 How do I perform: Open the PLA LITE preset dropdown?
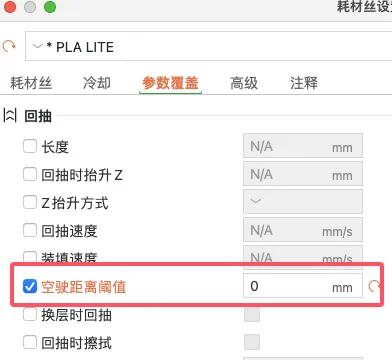click(x=209, y=46)
